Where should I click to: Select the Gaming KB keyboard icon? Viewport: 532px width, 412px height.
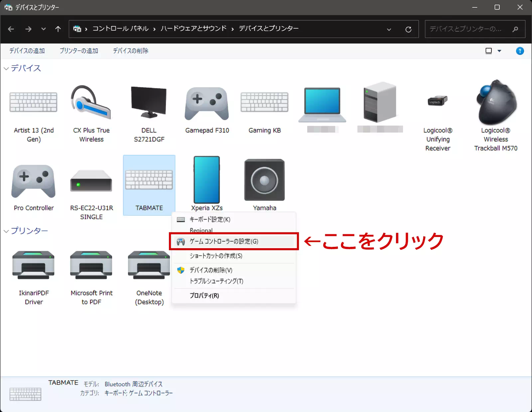pyautogui.click(x=265, y=102)
